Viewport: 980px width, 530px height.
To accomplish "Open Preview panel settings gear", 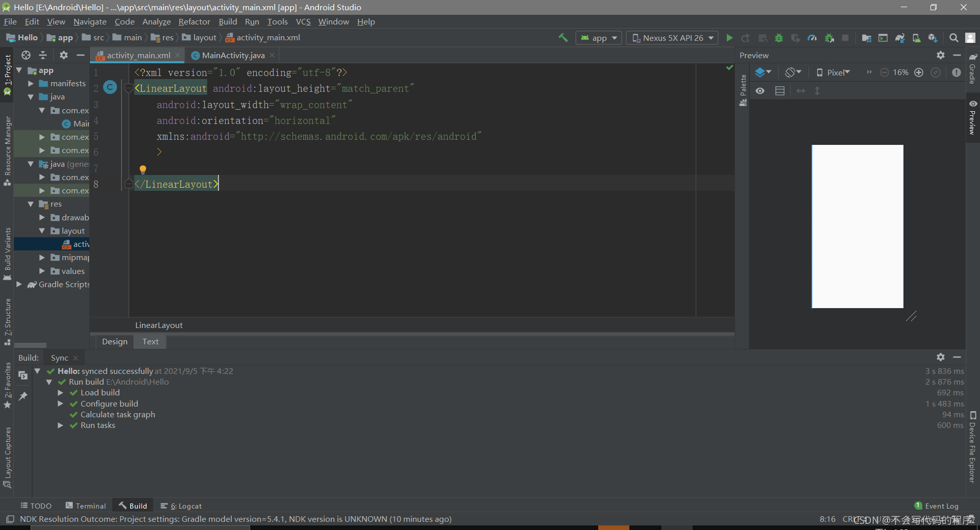I will coord(941,55).
